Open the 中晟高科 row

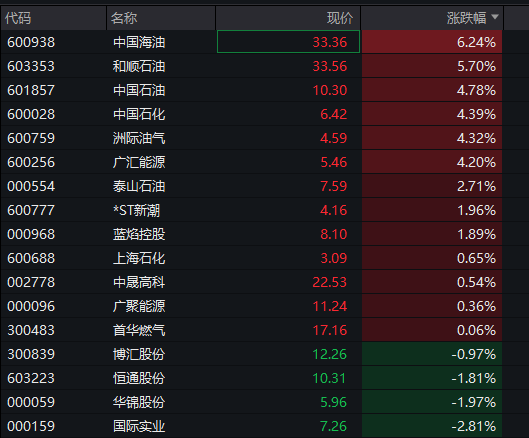139,282
